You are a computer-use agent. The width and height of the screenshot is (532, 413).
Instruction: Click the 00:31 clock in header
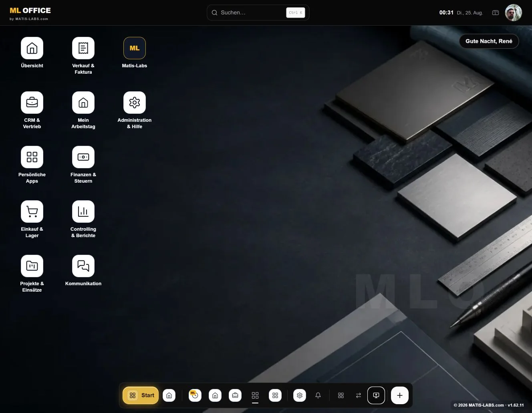pos(446,12)
